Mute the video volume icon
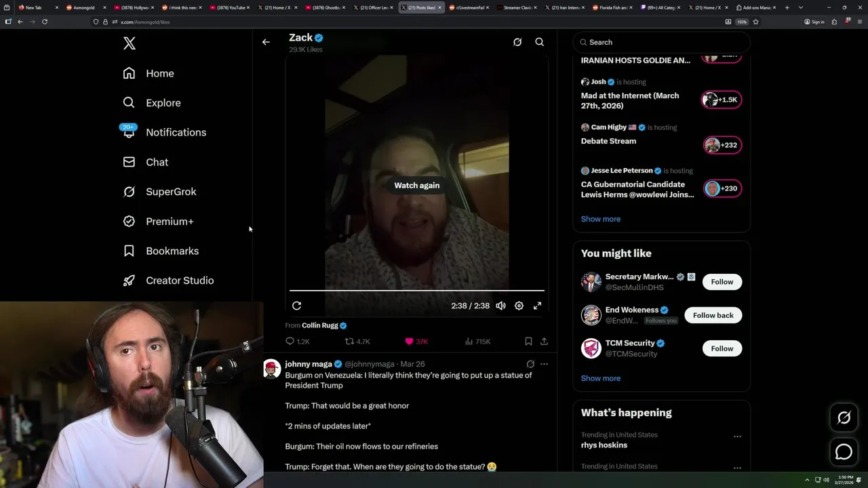Screen dimensions: 868x488 [500, 306]
